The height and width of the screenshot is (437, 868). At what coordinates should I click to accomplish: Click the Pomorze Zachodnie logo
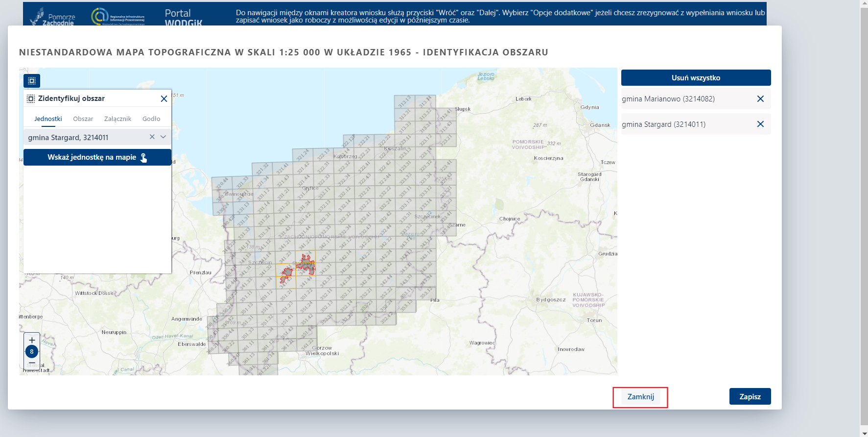point(52,17)
